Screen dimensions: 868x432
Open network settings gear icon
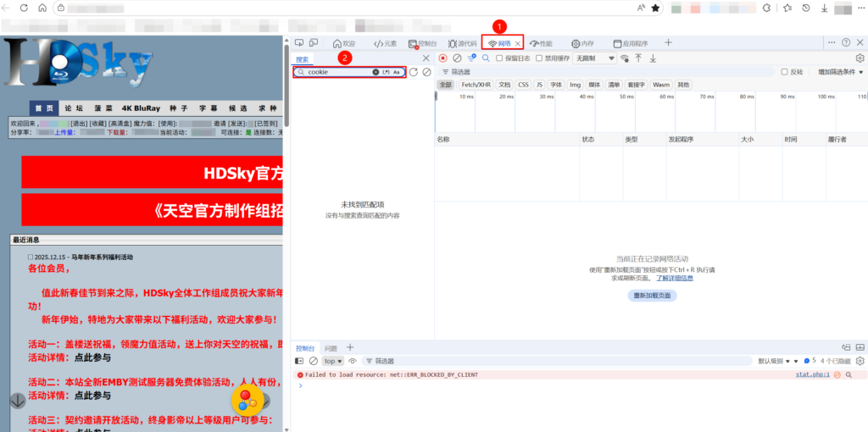tap(860, 58)
